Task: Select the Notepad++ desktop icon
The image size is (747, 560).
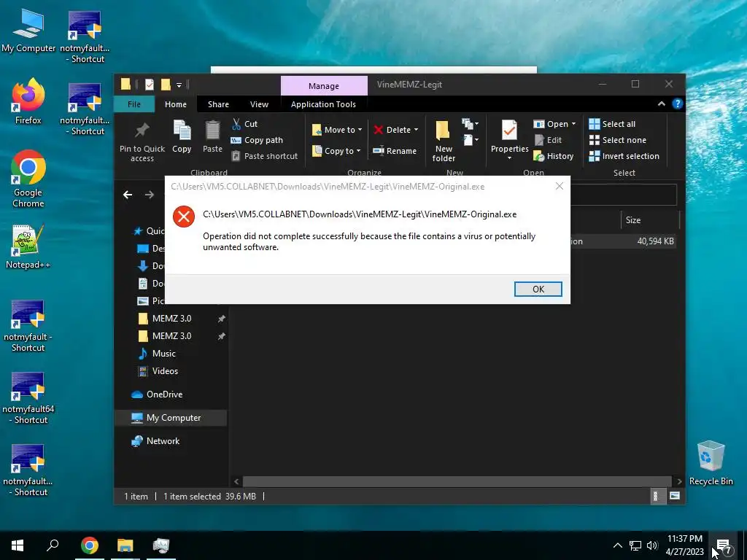Action: pyautogui.click(x=28, y=246)
